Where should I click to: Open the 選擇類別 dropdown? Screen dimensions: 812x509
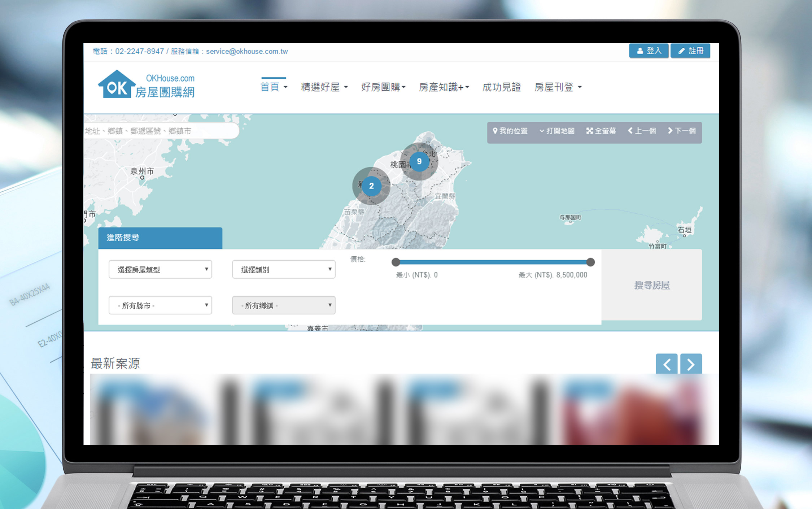click(284, 269)
